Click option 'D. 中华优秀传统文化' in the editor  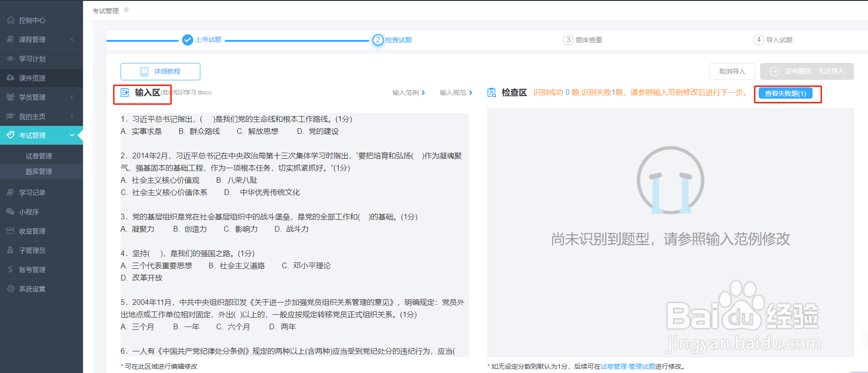[262, 193]
